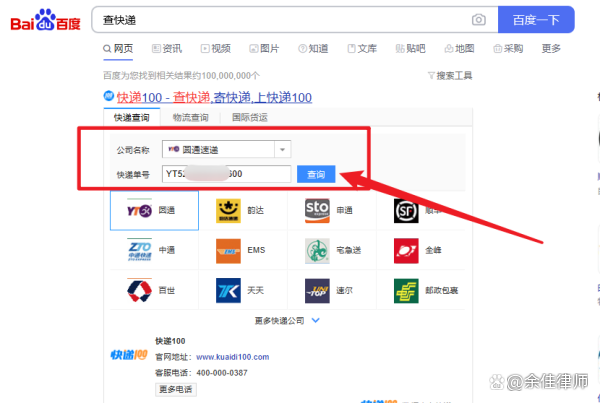The width and height of the screenshot is (600, 403).
Task: Click the 快递100 brand logo
Action: pyautogui.click(x=129, y=355)
